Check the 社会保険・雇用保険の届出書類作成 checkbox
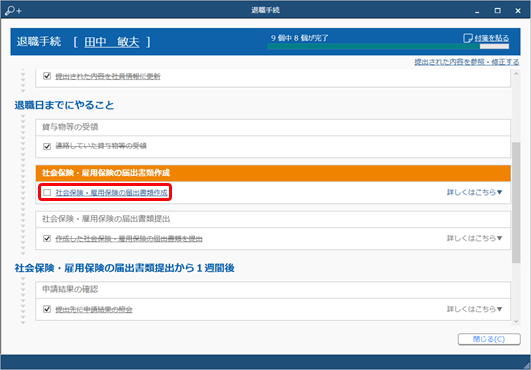This screenshot has width=531, height=370. (47, 193)
